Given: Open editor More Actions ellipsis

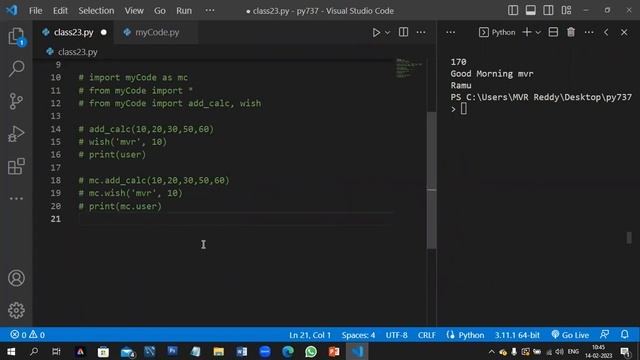Looking at the screenshot, I should click(421, 32).
